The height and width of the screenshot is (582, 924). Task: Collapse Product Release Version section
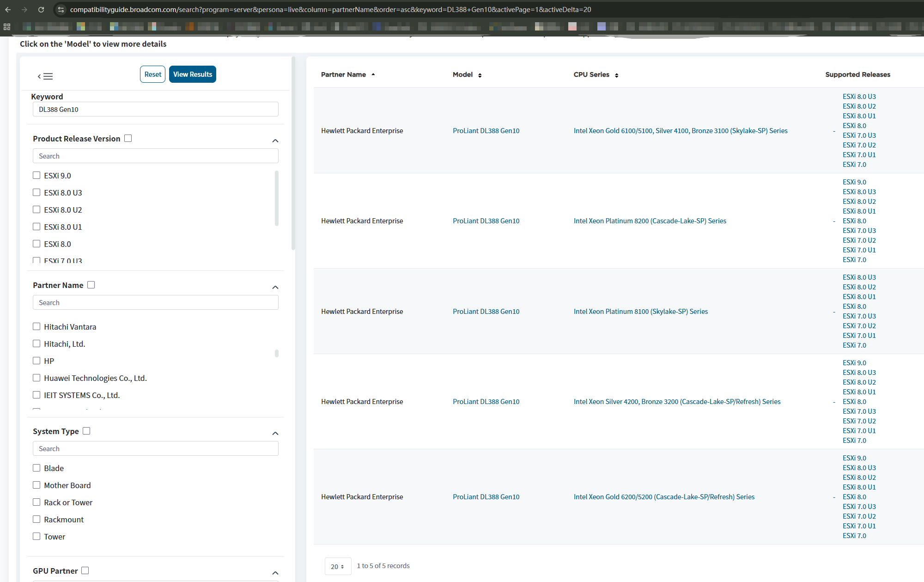pos(275,141)
